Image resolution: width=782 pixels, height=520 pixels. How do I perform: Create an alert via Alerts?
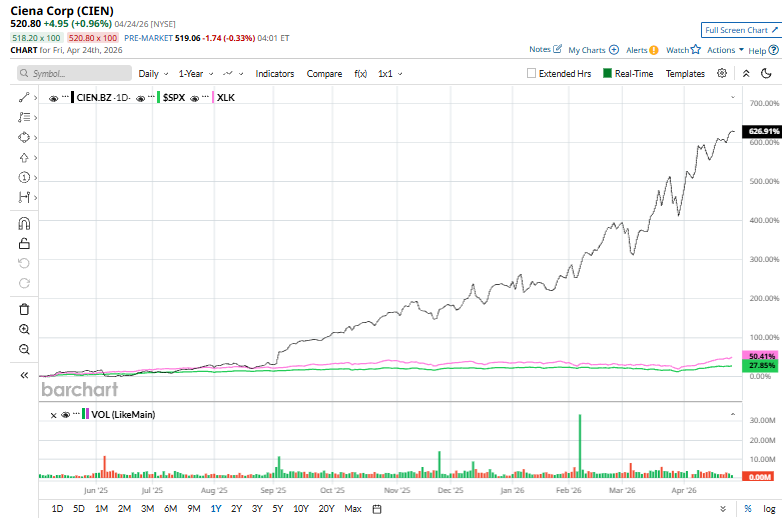(x=642, y=50)
